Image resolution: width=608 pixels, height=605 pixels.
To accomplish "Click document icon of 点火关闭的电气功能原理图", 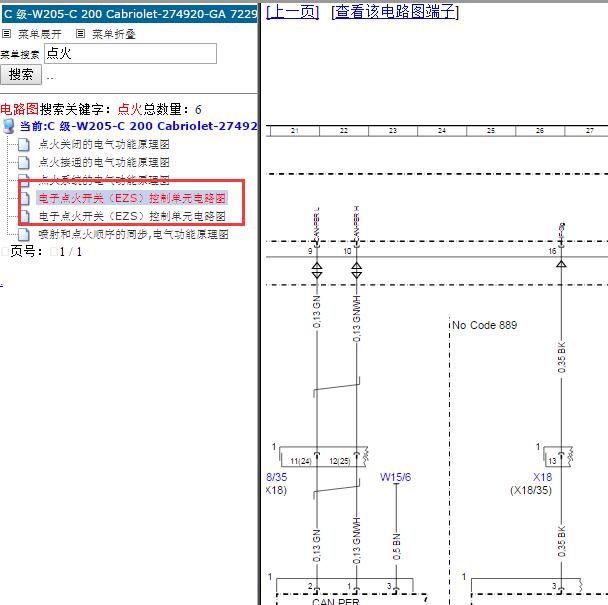I will pos(24,145).
